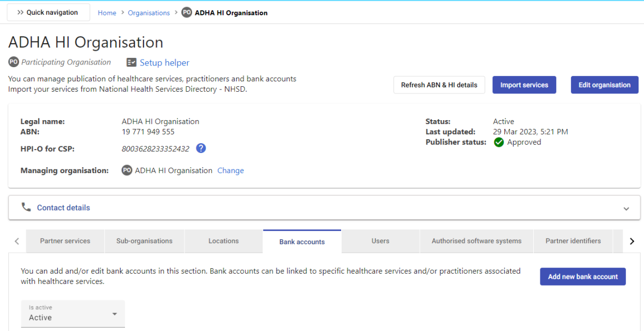
Task: Open the HPI-O for CSP help icon
Action: 201,148
